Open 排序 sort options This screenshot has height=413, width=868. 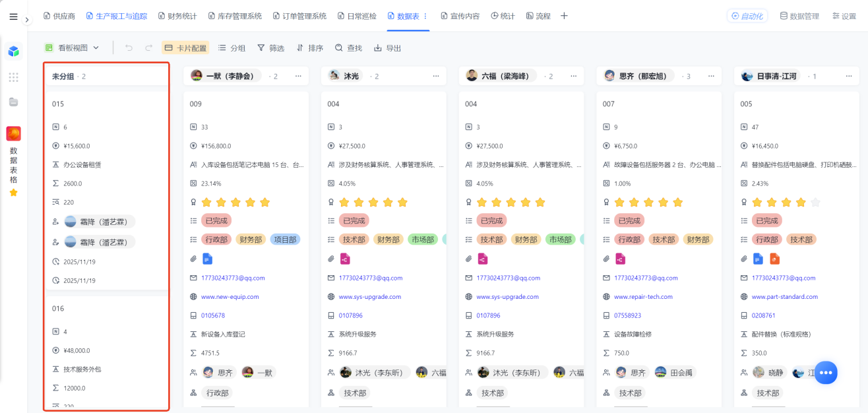310,48
